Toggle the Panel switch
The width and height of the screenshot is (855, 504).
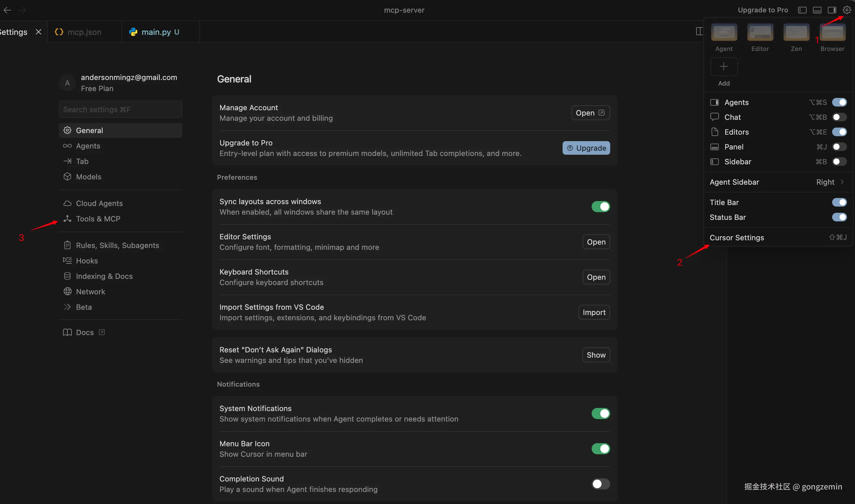(839, 147)
